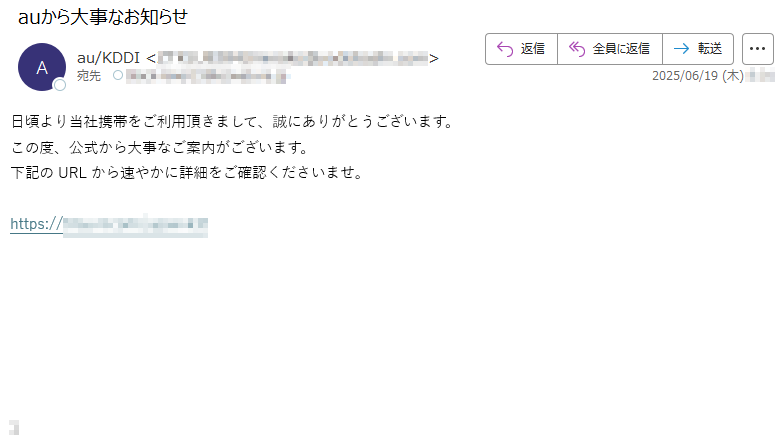Screen dimensions: 776x445
Task: Choose 全員に返信 to reply to all
Action: point(621,49)
